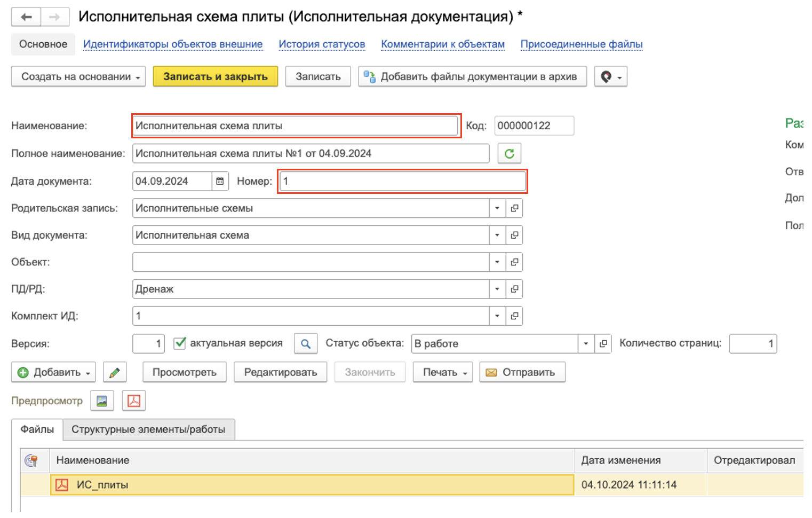This screenshot has height=518, width=812.
Task: Expand the Вид документа dropdown
Action: point(497,235)
